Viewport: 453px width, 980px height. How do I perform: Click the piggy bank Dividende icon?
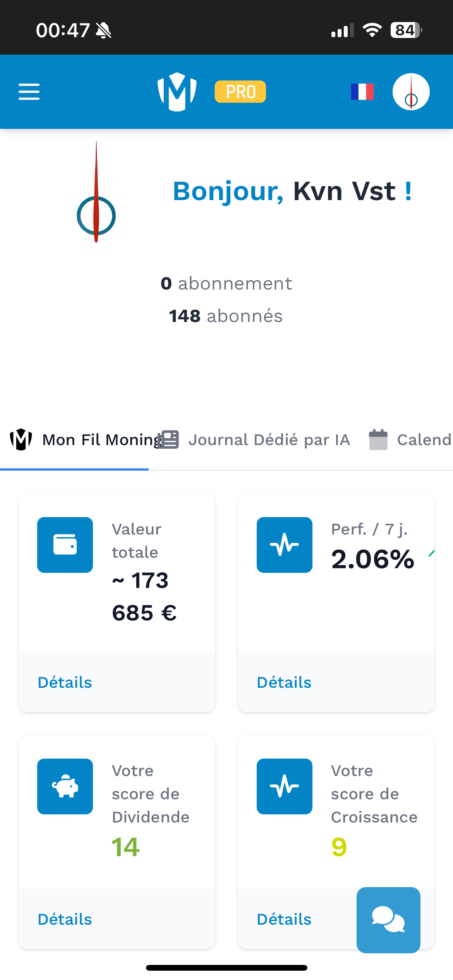pyautogui.click(x=65, y=786)
